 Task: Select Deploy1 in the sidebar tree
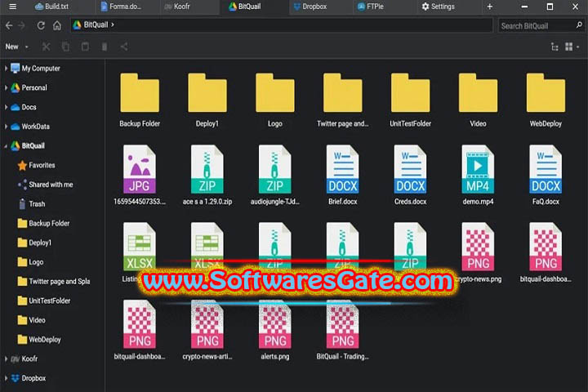point(34,243)
